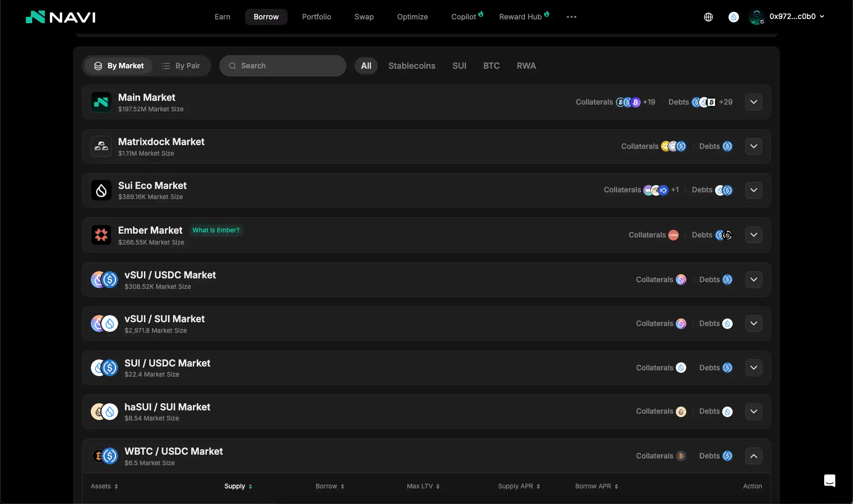Viewport: 853px width, 504px height.
Task: Expand the haSUI / SUI Market row
Action: point(754,412)
